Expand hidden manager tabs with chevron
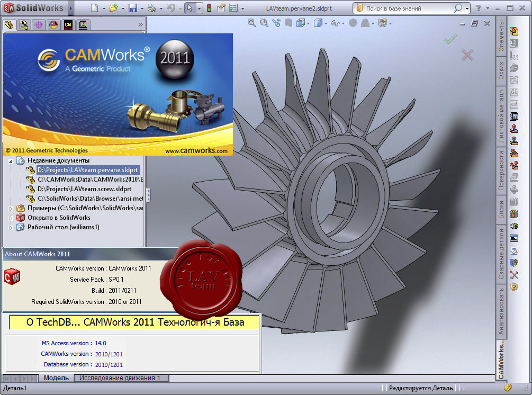Viewport: 532px width, 395px height. tap(140, 25)
